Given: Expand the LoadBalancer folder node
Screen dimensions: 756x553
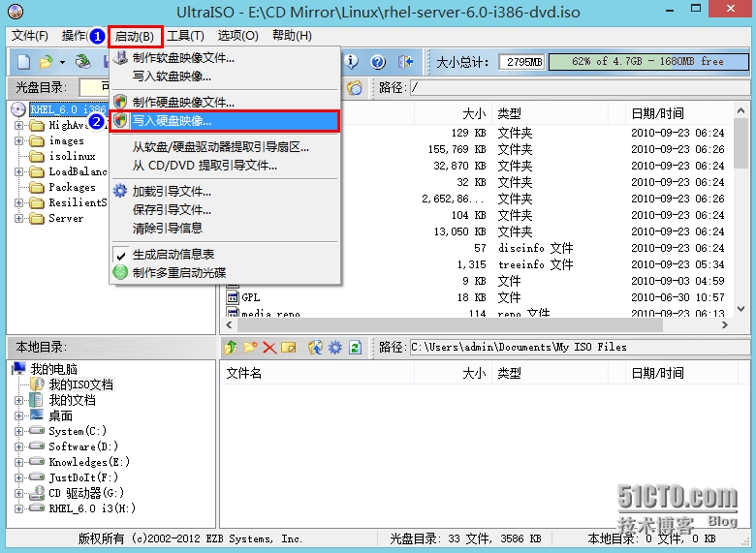Looking at the screenshot, I should 18,171.
